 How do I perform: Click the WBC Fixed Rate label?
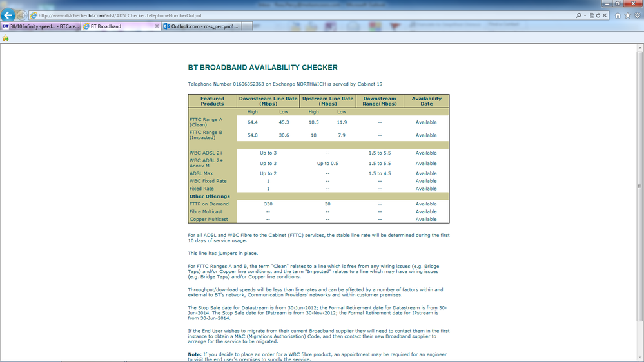tap(208, 181)
